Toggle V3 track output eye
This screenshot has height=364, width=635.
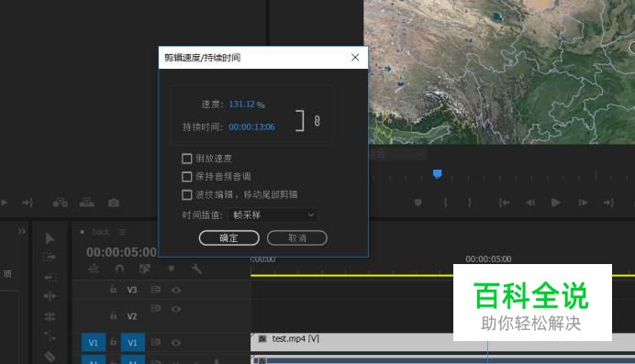point(176,290)
